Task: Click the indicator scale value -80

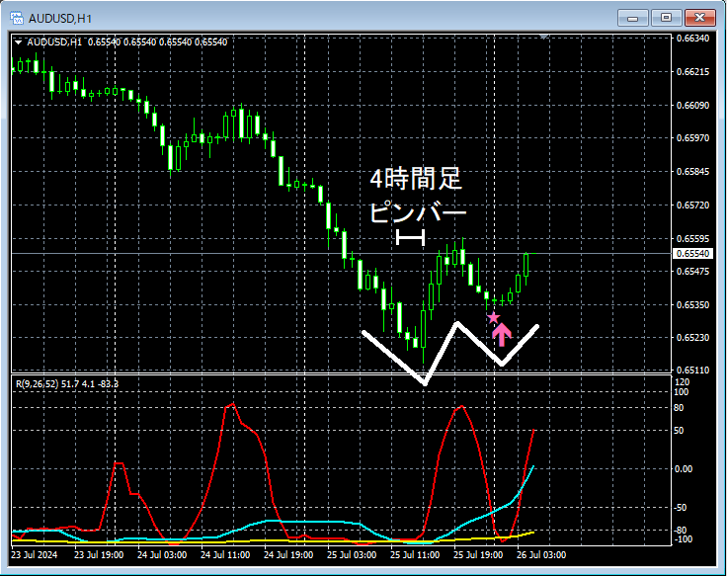Action: point(681,530)
